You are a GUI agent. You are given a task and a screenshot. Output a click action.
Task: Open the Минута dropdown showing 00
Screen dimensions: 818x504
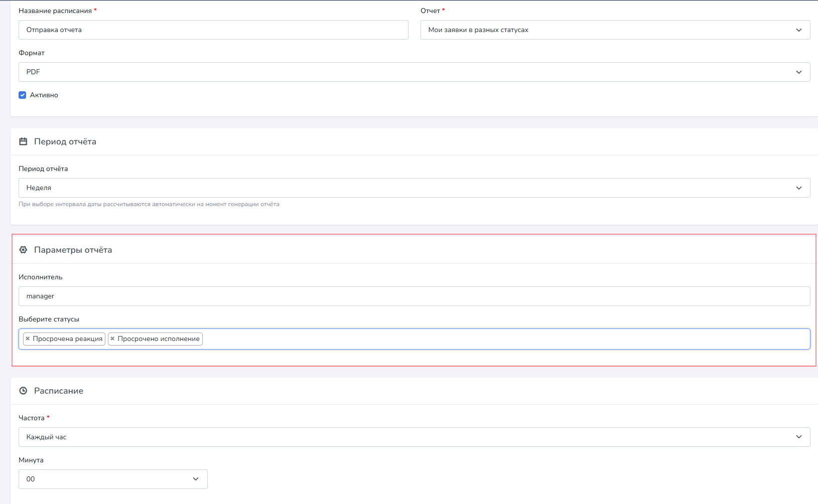(x=113, y=479)
